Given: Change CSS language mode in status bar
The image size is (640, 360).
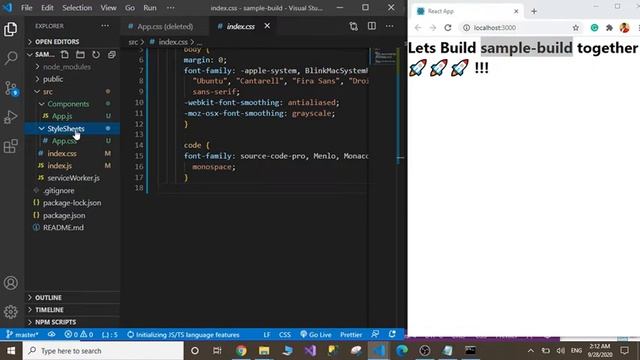Looking at the screenshot, I should point(285,335).
